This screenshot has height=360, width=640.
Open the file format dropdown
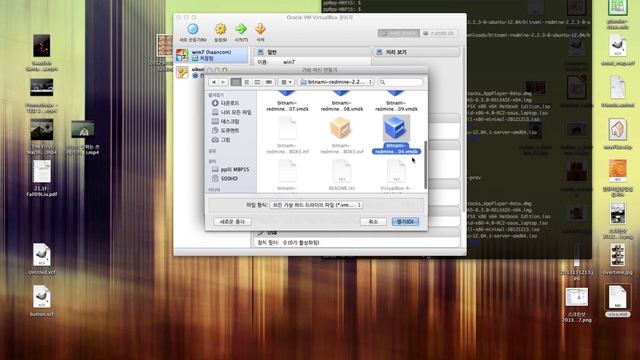coord(316,205)
